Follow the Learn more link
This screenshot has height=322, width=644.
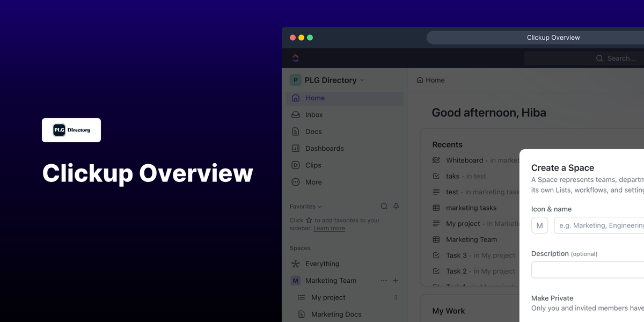click(x=329, y=229)
